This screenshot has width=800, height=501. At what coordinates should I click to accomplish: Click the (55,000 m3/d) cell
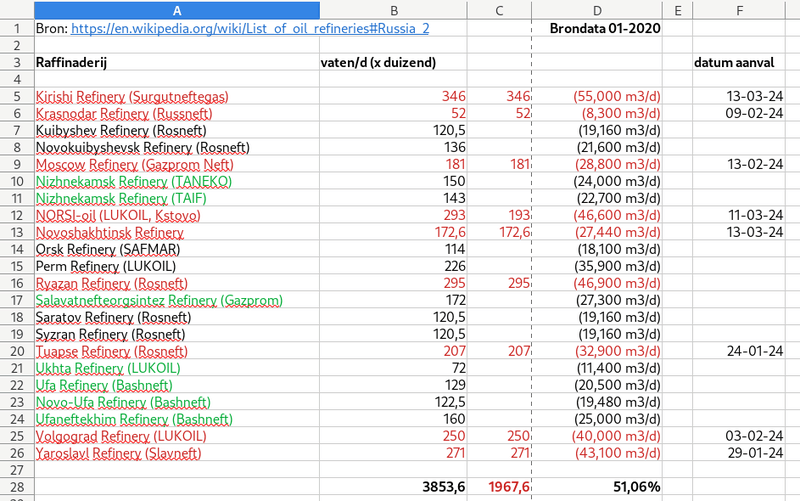[x=597, y=96]
